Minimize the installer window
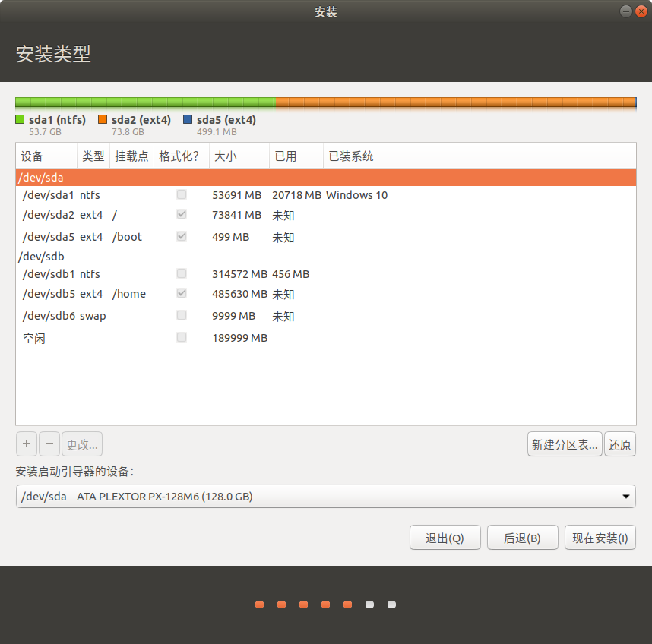The image size is (652, 644). point(626,11)
